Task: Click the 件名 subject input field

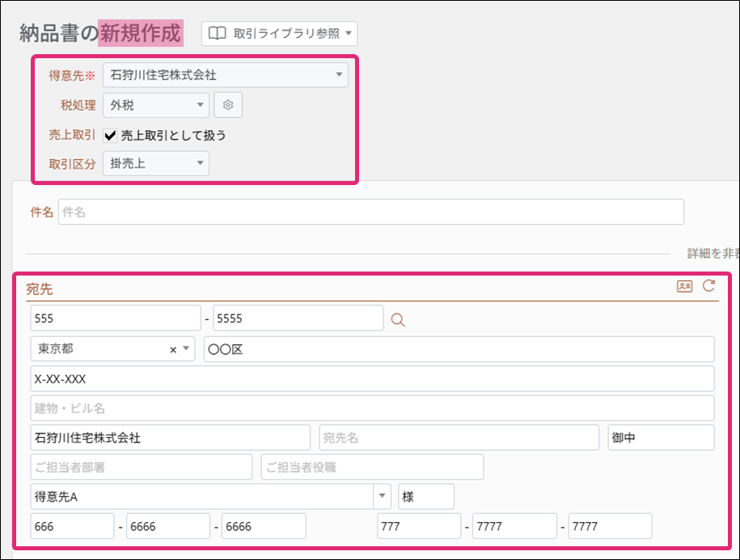Action: [x=370, y=212]
